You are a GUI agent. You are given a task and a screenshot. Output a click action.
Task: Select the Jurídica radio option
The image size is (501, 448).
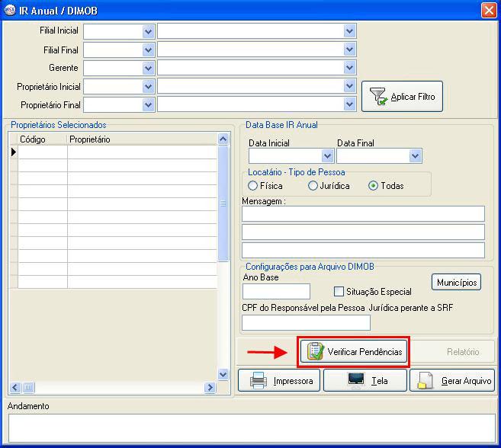pos(313,186)
